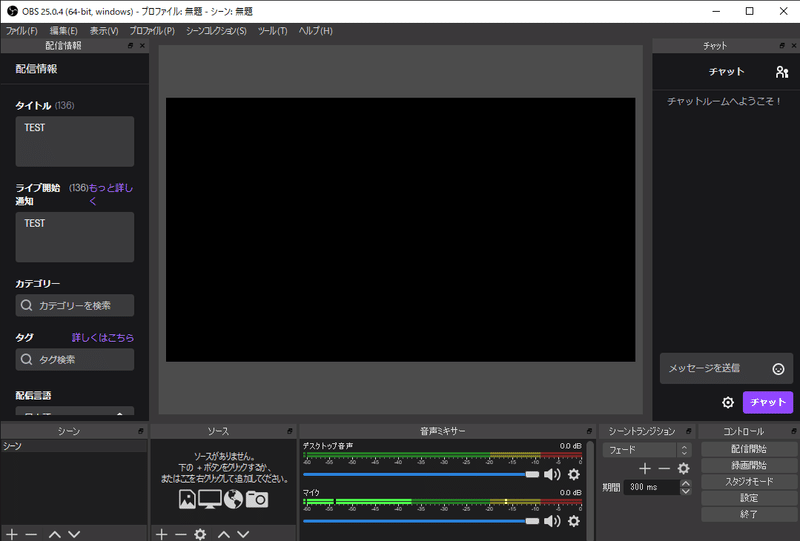The image size is (800, 541).
Task: Open the プロファイル(P) menu
Action: [x=152, y=31]
